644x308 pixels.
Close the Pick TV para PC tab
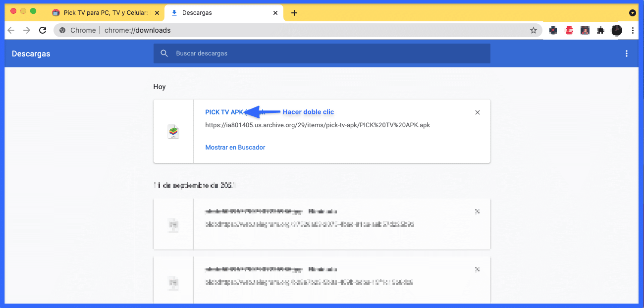[157, 13]
